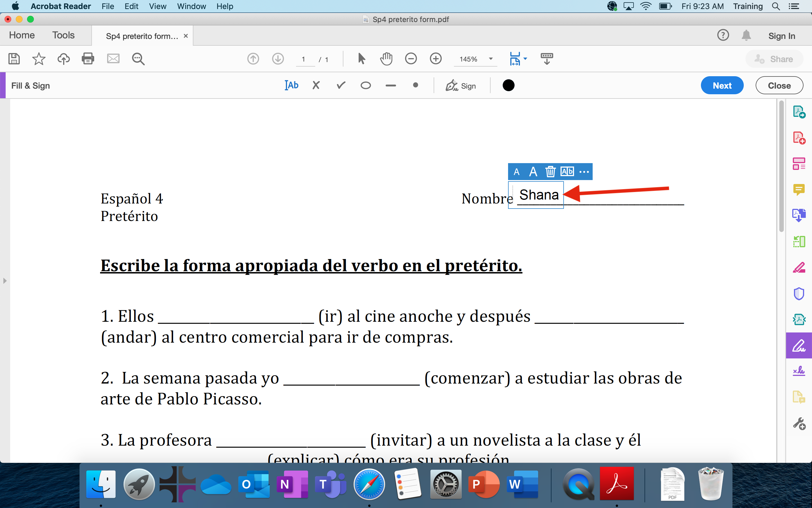This screenshot has height=508, width=812.
Task: Click the page number input field
Action: (x=305, y=60)
